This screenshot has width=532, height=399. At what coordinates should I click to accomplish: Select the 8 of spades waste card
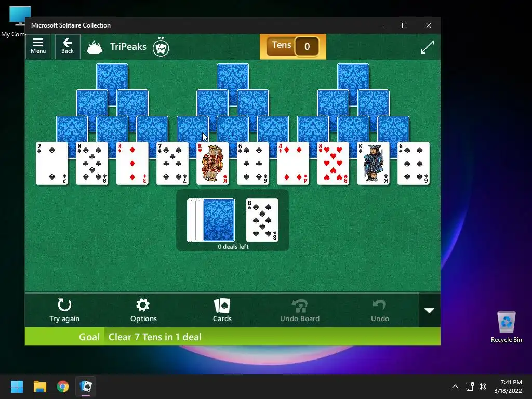click(x=262, y=220)
